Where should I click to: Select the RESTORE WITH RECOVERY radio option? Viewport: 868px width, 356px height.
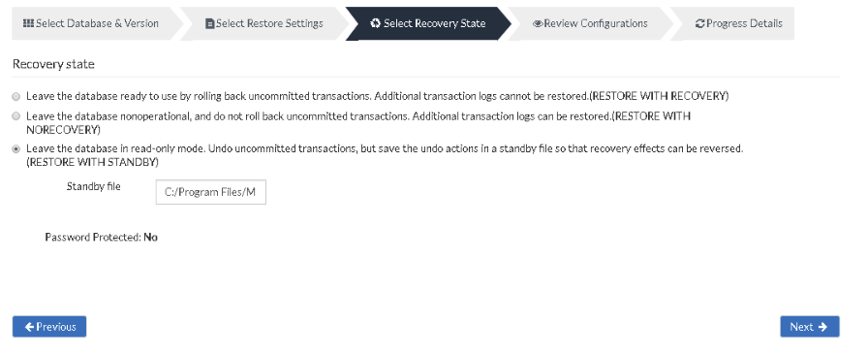pyautogui.click(x=16, y=96)
